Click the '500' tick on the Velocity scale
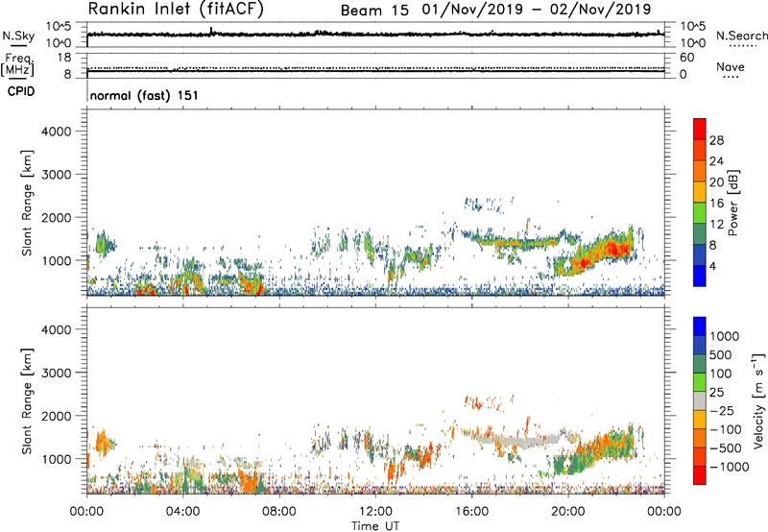The height and width of the screenshot is (532, 768). coord(721,354)
